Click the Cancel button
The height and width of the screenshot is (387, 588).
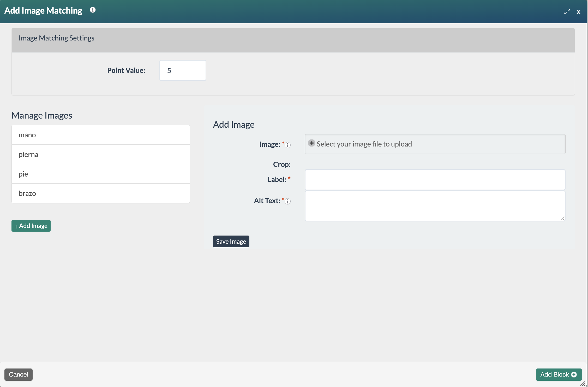tap(19, 374)
